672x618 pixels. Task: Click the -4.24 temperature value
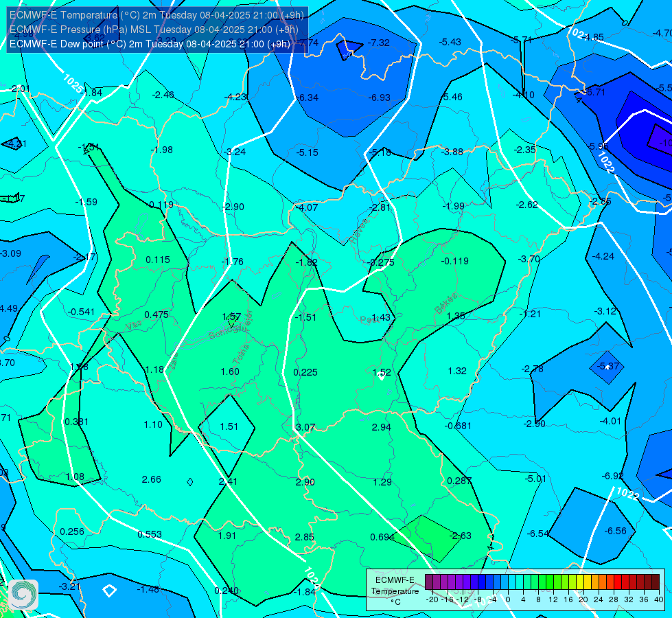pyautogui.click(x=603, y=256)
